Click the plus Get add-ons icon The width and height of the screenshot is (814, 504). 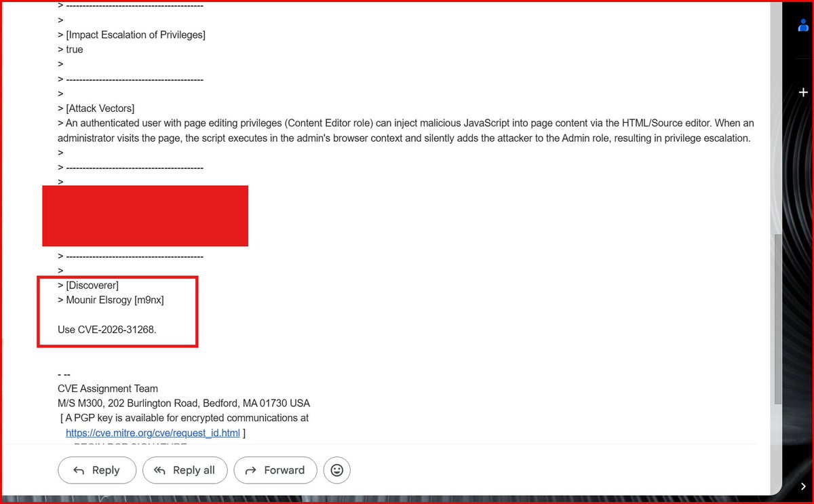pyautogui.click(x=803, y=92)
